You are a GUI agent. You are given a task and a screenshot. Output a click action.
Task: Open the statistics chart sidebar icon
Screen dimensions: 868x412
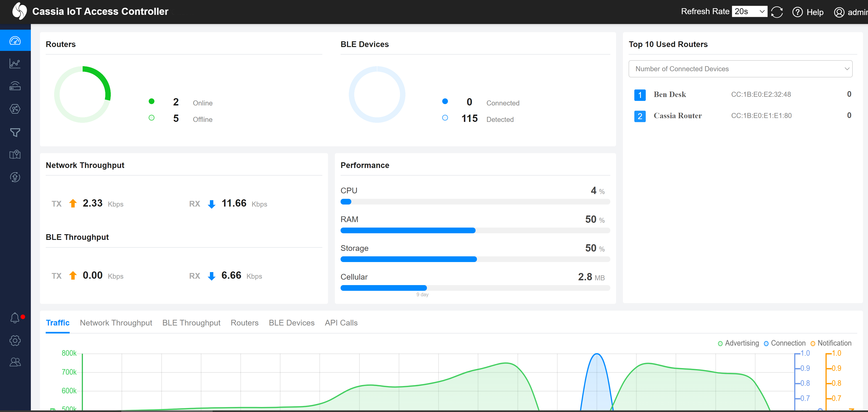click(x=15, y=63)
